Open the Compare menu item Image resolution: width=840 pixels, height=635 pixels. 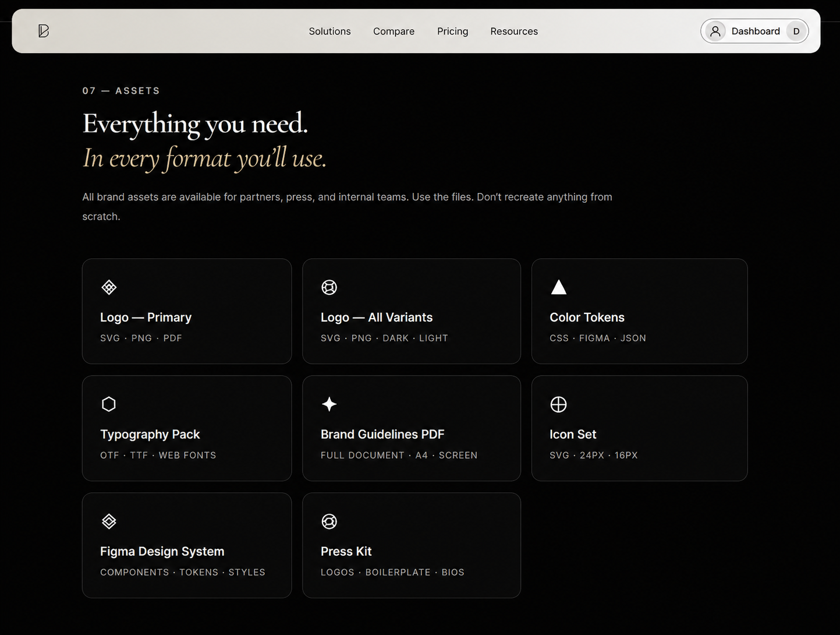394,31
